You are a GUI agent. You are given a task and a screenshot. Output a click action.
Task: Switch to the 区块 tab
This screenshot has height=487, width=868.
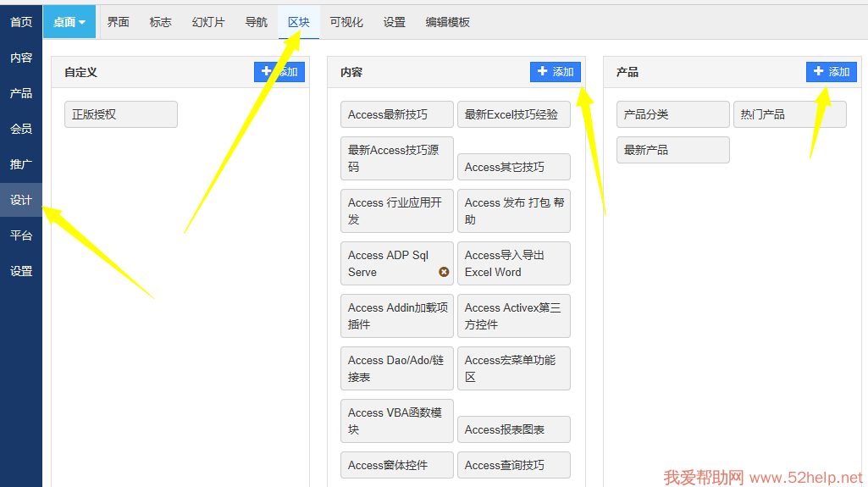coord(299,22)
